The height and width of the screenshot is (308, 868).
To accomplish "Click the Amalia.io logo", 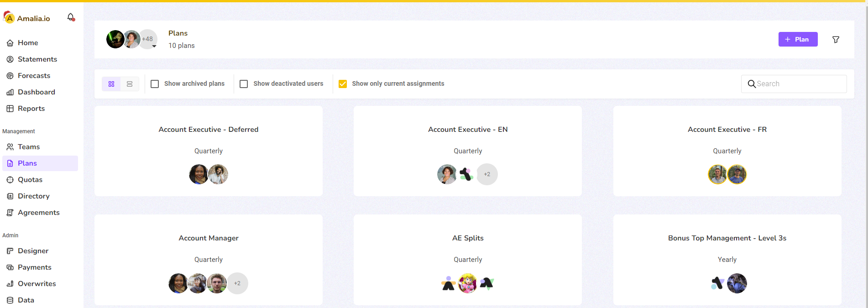I will [x=27, y=18].
